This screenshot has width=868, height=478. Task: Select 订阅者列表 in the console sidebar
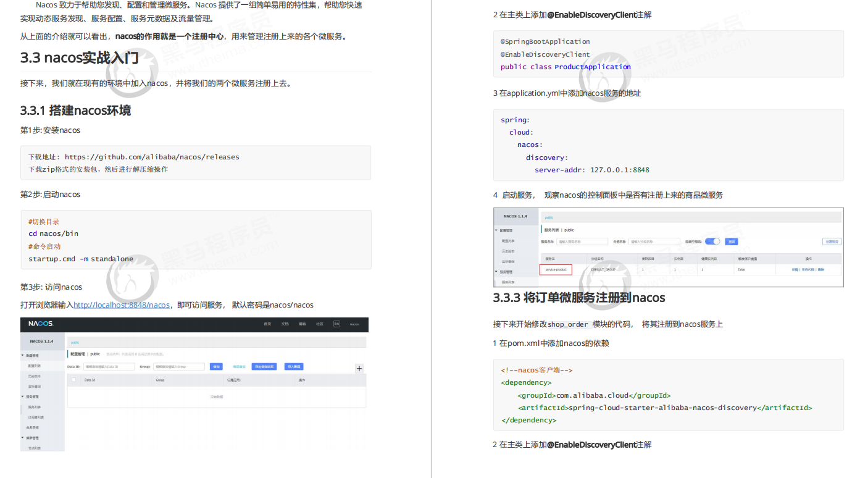(x=36, y=417)
